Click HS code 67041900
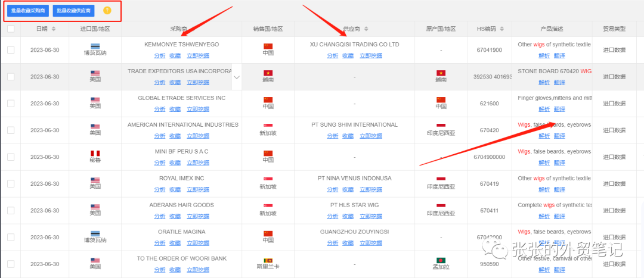 [490, 50]
